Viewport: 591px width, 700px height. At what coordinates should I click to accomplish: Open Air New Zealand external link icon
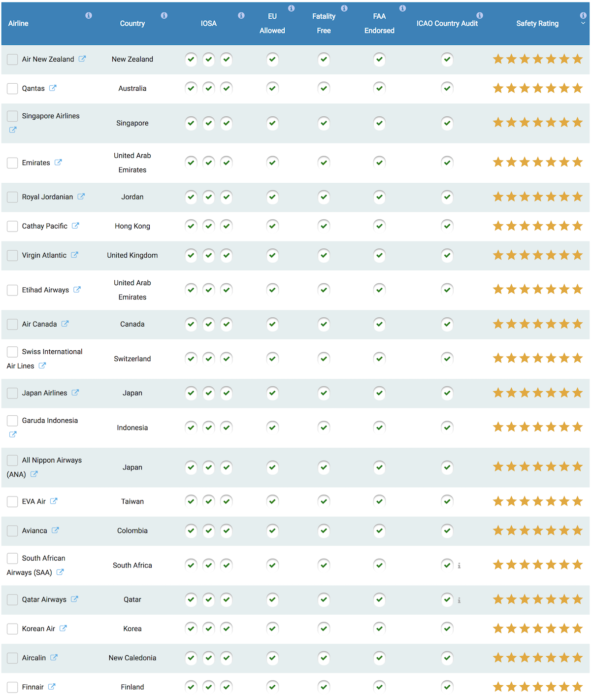tap(82, 59)
